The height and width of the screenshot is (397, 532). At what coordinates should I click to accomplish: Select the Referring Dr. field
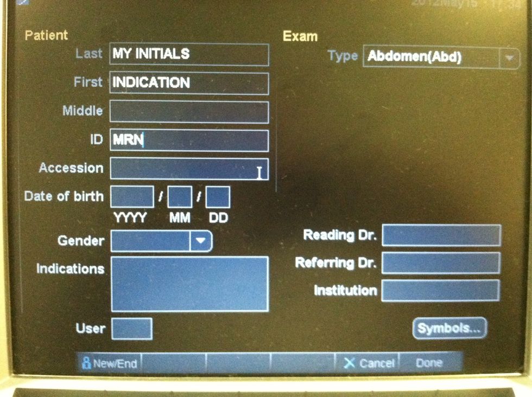point(441,263)
